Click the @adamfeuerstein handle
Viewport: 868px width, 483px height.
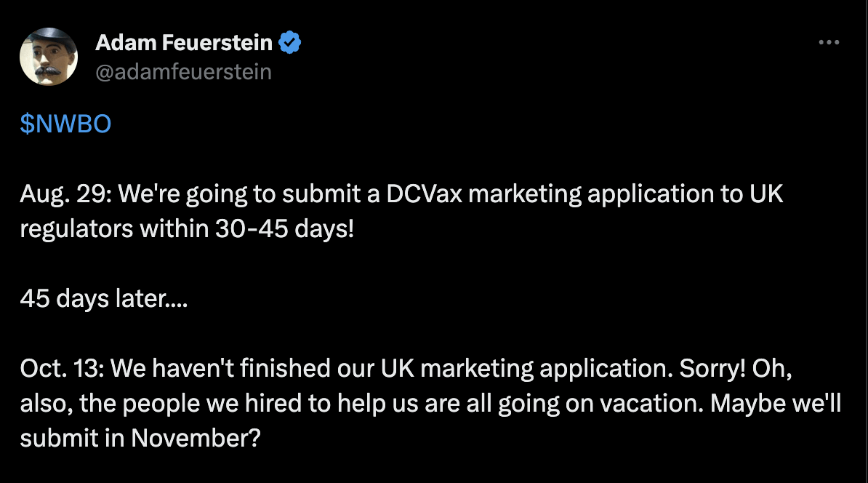coord(183,71)
